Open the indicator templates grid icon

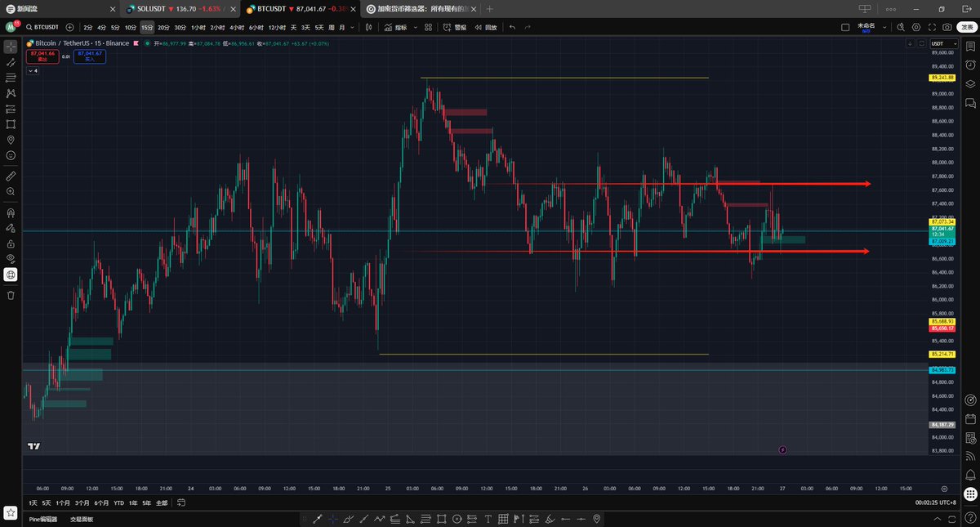(428, 27)
